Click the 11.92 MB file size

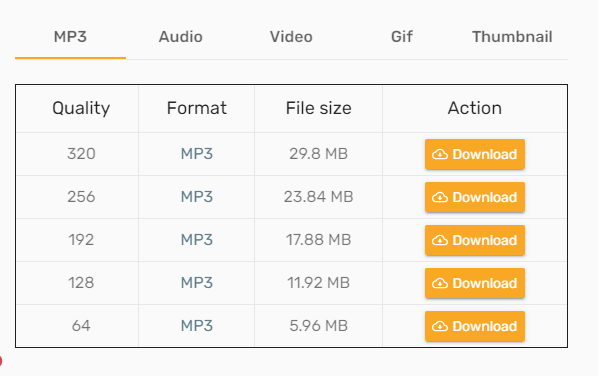coord(318,283)
